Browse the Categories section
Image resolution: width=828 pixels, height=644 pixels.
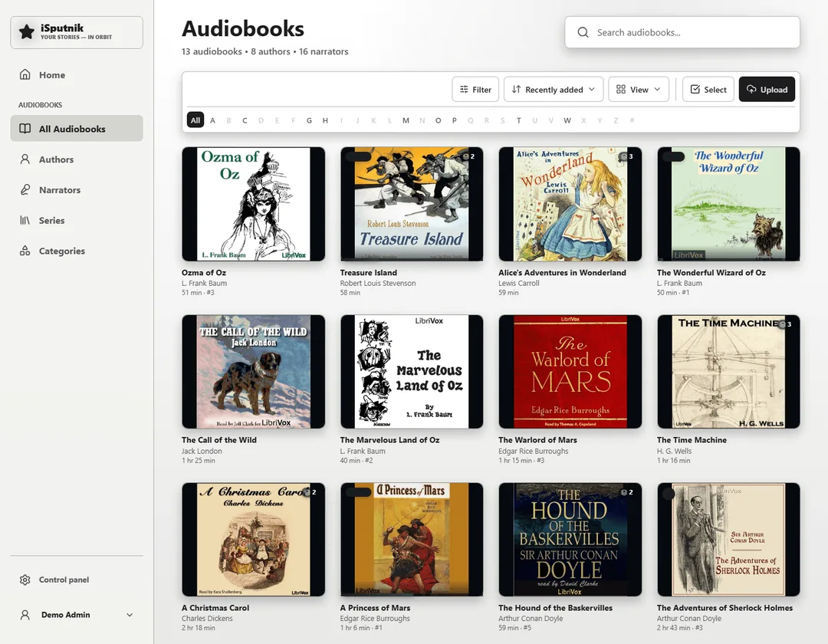coord(77,251)
